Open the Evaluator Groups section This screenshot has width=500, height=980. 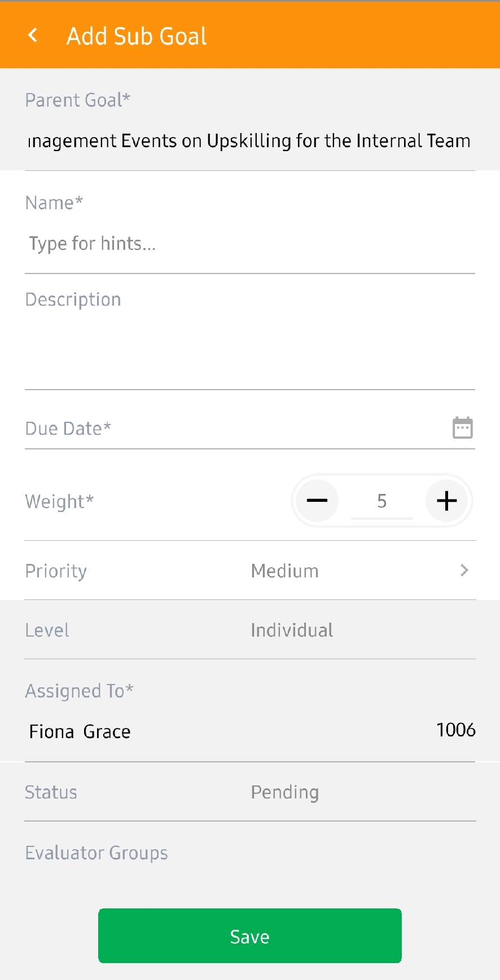point(97,853)
